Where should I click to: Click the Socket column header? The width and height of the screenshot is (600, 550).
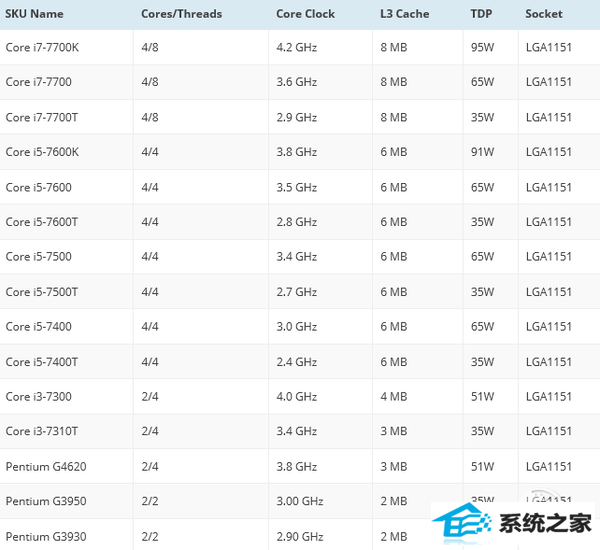pyautogui.click(x=544, y=14)
